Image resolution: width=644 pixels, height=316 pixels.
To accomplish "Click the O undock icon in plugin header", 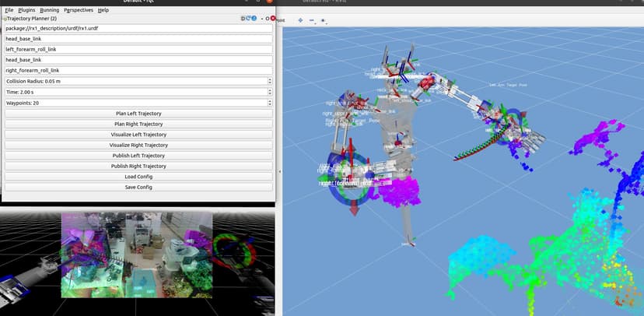I will pyautogui.click(x=267, y=18).
